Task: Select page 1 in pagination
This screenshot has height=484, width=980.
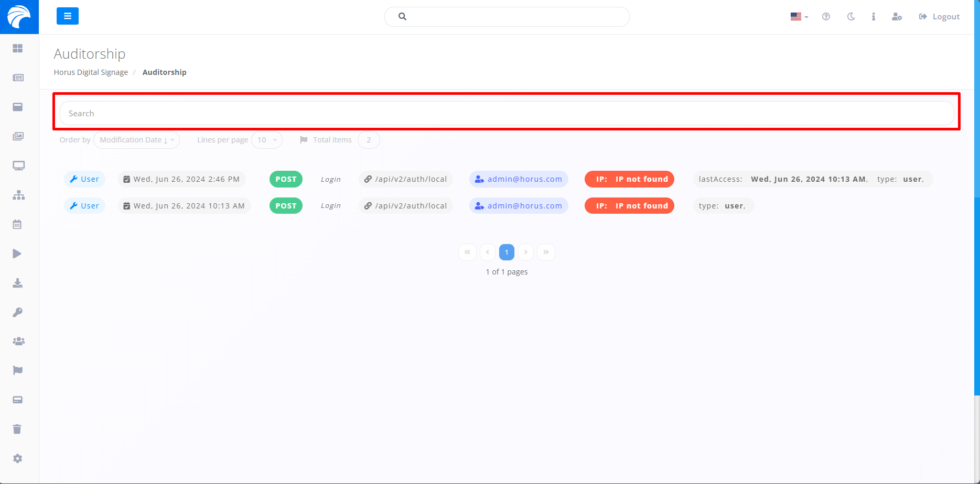Action: 507,252
